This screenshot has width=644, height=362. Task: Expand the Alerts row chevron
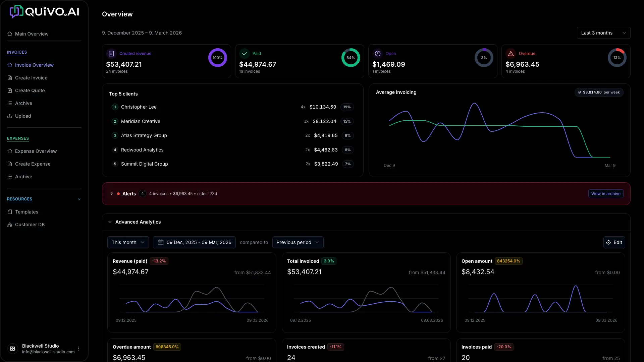(x=112, y=194)
